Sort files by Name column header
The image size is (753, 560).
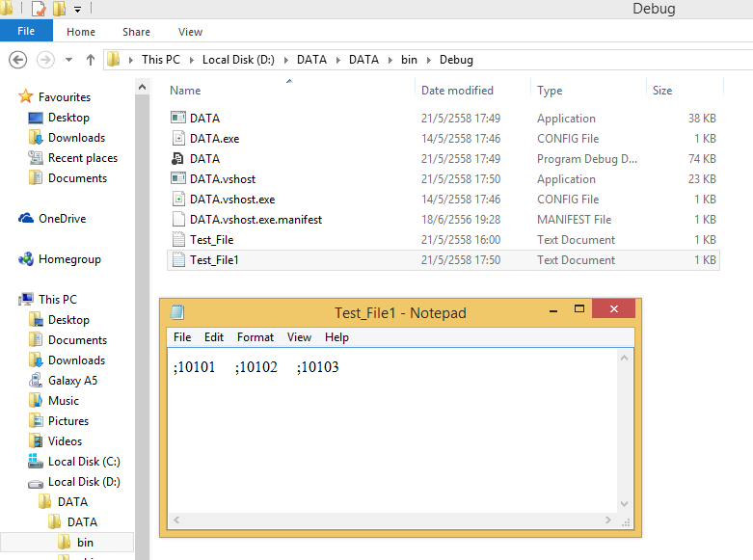[x=185, y=91]
